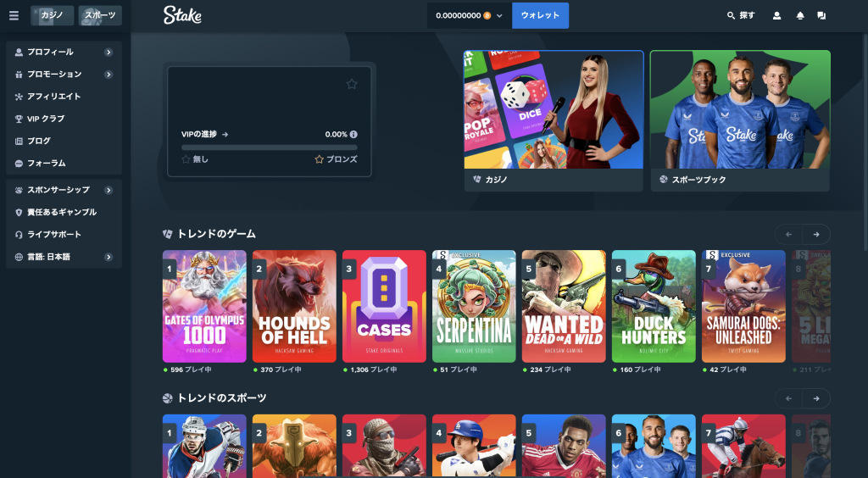
Task: Open the Samurai Dogs: Unleashed game
Action: pyautogui.click(x=743, y=307)
